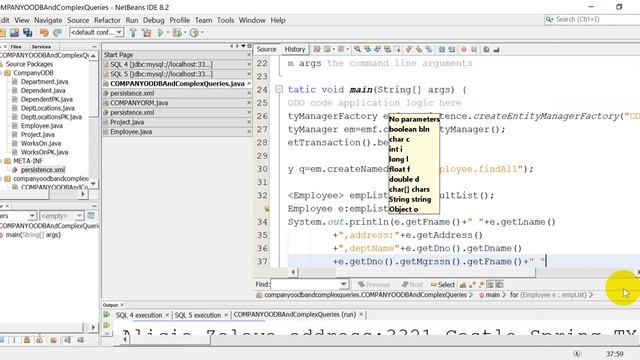Toggle Highlight Results in the Find bar
Viewport: 640px width, 360px height.
(490, 284)
